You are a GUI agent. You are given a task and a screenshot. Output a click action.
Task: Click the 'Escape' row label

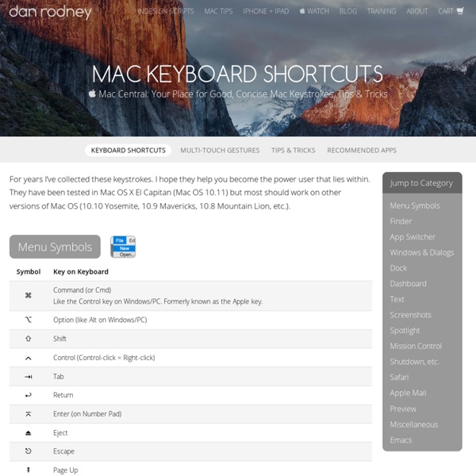[63, 451]
